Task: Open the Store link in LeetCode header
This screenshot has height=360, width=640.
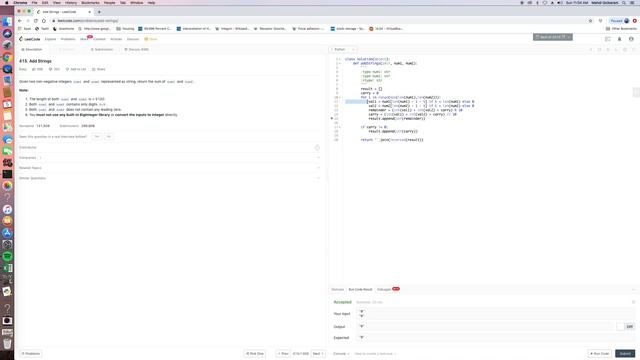Action: pyautogui.click(x=151, y=39)
